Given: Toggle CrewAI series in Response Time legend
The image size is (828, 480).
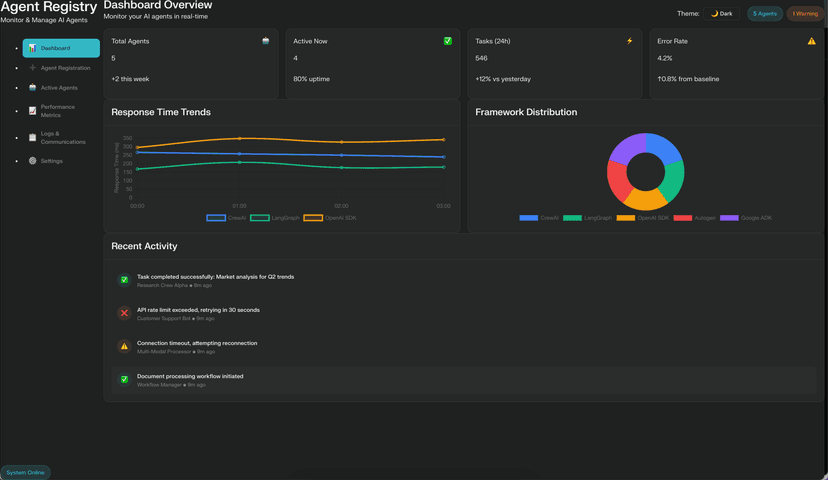Looking at the screenshot, I should (216, 217).
